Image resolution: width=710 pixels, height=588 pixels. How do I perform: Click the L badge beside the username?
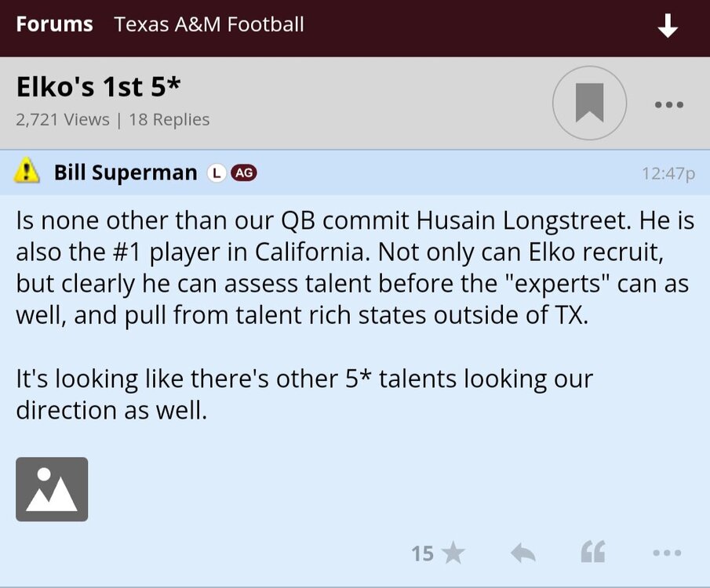216,173
